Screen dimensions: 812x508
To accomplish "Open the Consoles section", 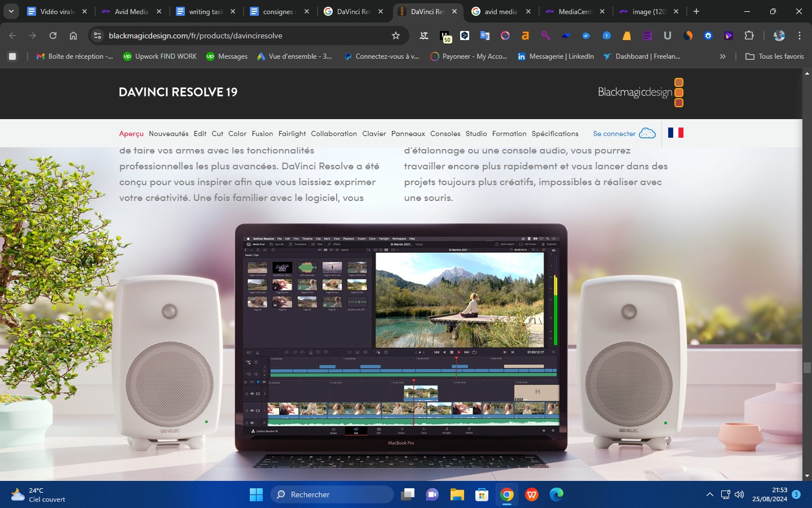I will coord(445,134).
